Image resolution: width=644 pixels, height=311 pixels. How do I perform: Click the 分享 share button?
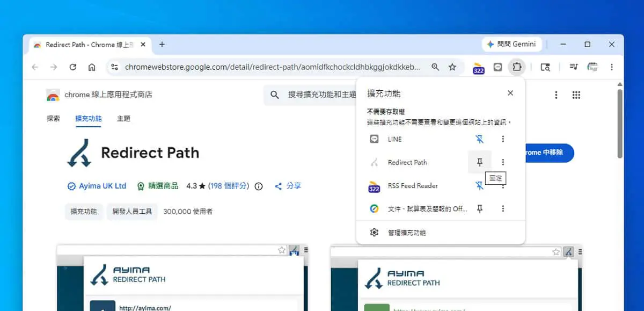point(288,186)
